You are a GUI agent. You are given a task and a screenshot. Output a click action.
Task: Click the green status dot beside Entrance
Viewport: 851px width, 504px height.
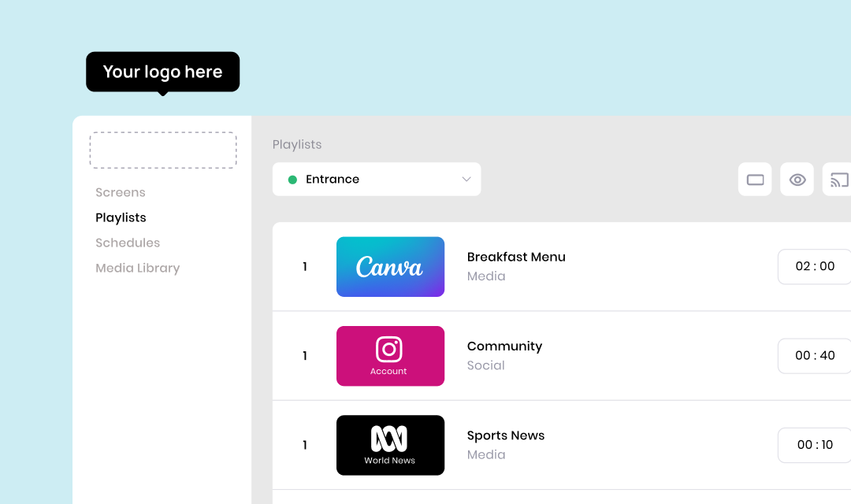[292, 180]
